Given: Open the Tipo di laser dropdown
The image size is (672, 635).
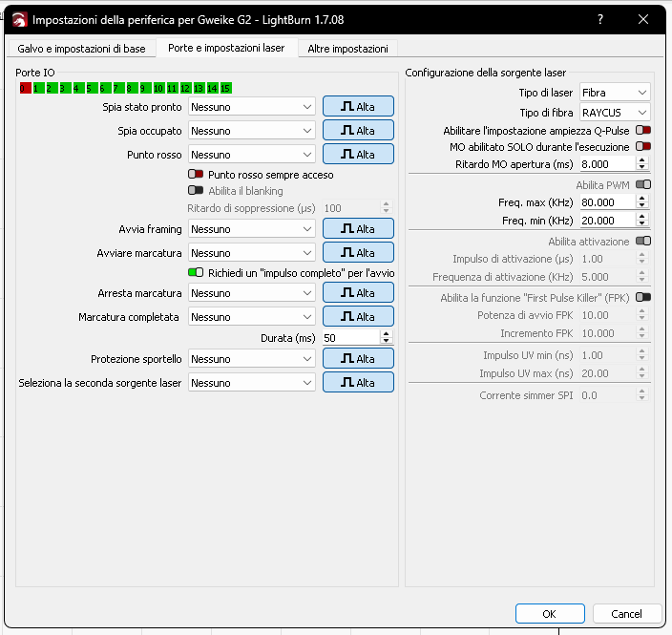Looking at the screenshot, I should coord(615,93).
